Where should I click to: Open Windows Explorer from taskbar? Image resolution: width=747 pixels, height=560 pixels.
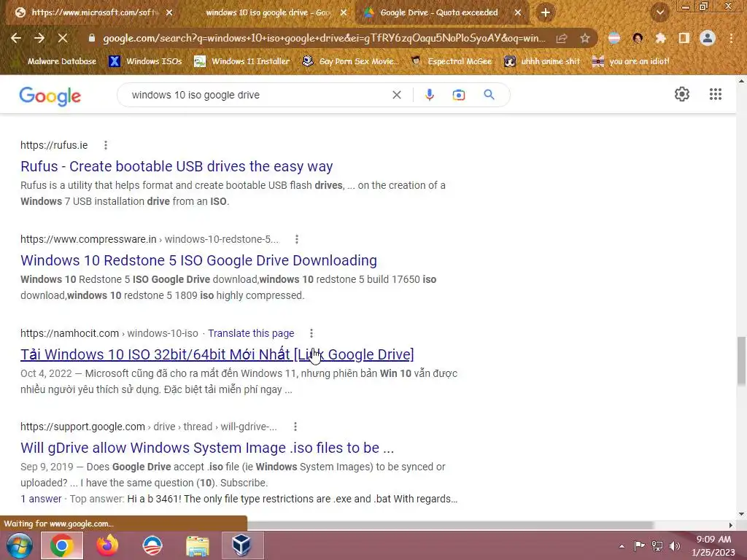click(x=198, y=545)
